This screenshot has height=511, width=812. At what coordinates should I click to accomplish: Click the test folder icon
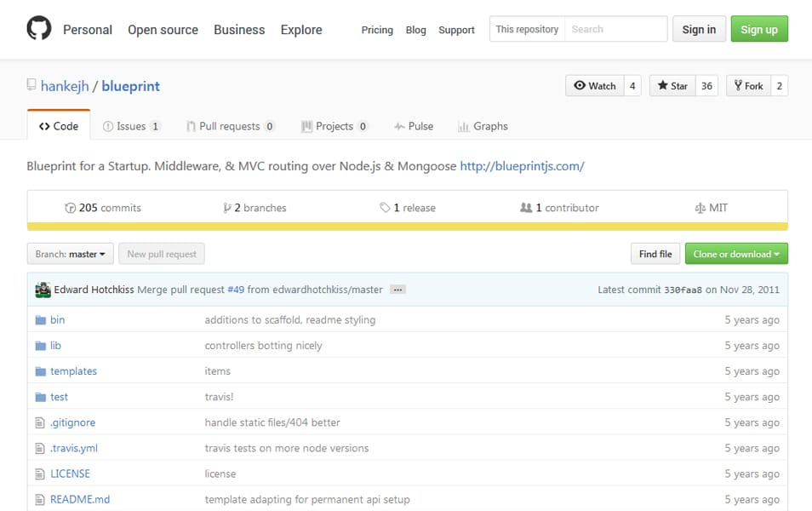pyautogui.click(x=40, y=397)
